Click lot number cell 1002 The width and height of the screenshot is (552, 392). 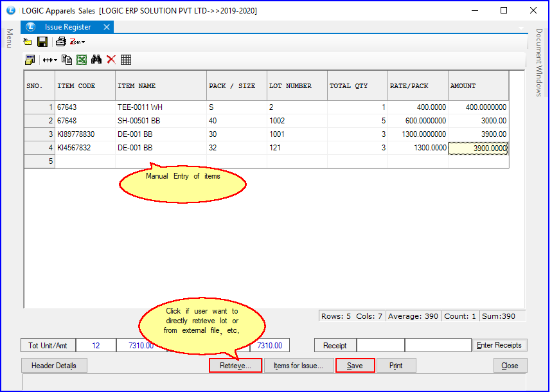tap(297, 121)
